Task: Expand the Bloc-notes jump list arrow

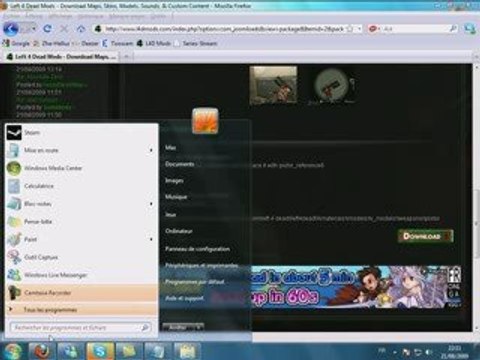Action: (151, 204)
